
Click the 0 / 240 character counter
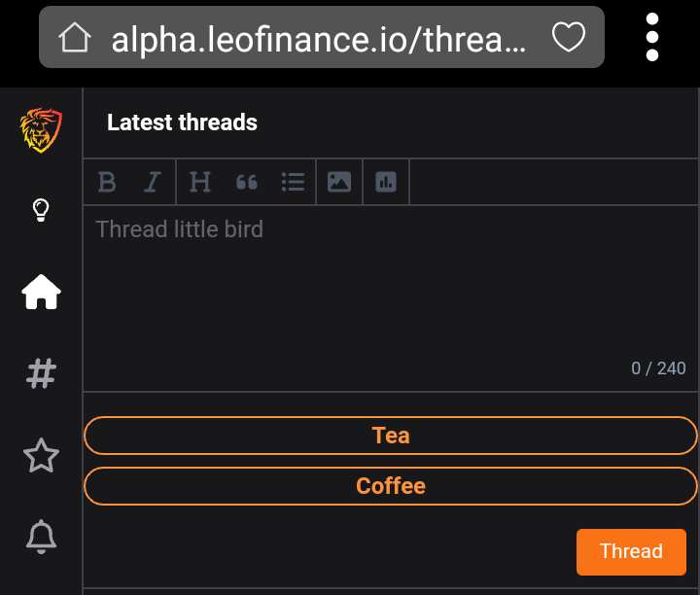658,368
